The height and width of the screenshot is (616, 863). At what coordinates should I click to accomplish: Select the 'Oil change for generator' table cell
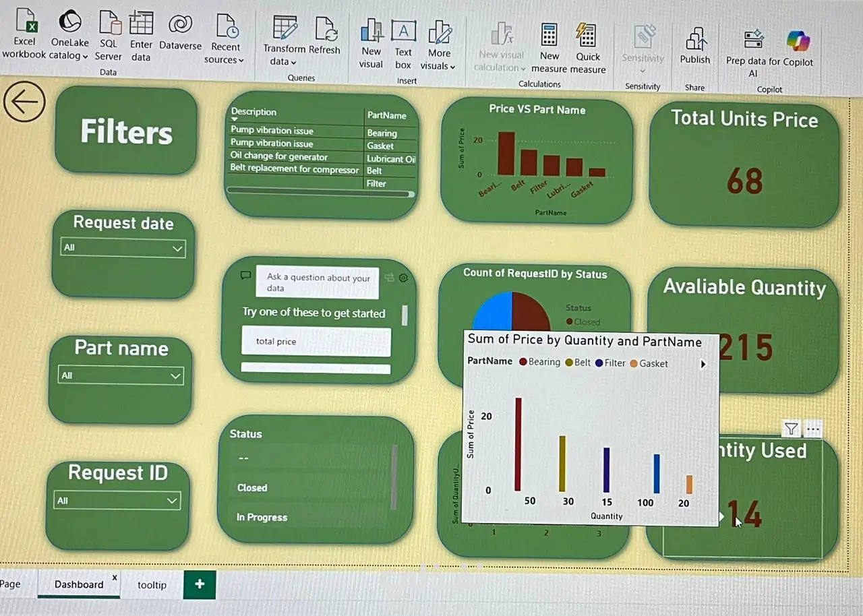coord(279,156)
